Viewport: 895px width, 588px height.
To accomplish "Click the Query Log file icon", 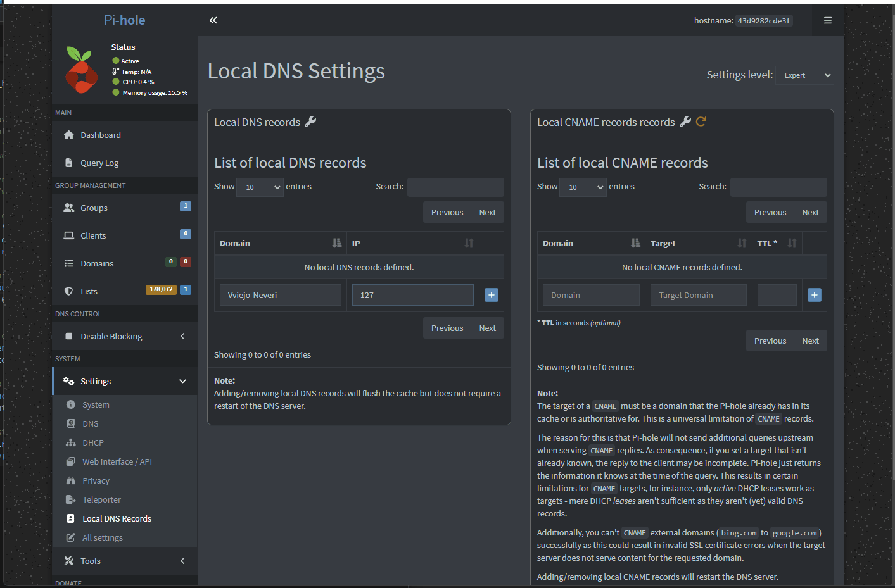I will 69,163.
